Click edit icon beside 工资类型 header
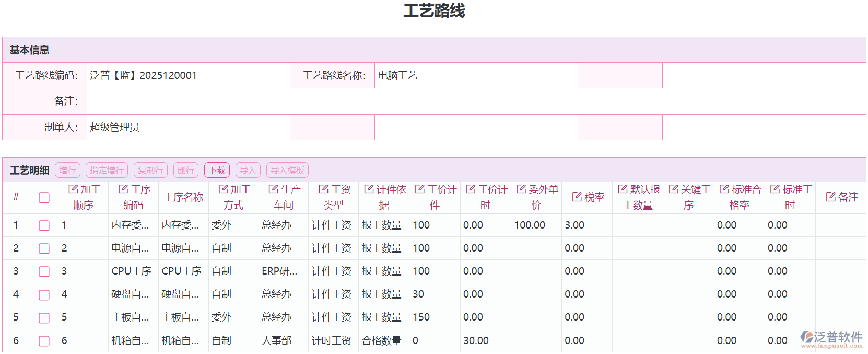The height and width of the screenshot is (354, 868). click(x=324, y=189)
